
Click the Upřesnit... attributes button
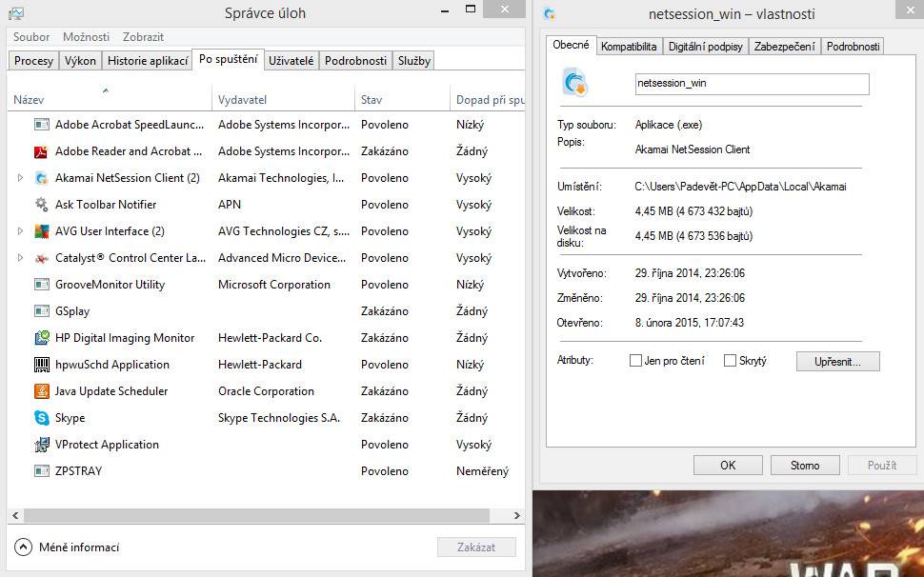pos(837,362)
